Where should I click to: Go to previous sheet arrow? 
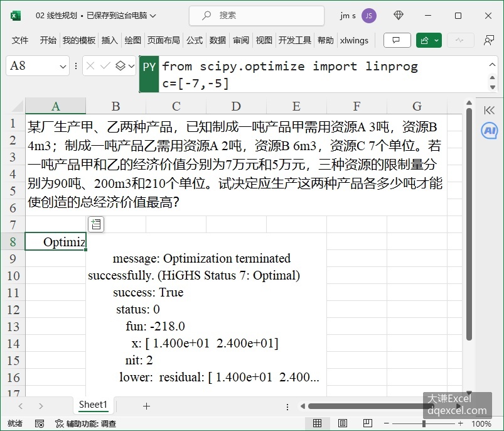point(21,406)
